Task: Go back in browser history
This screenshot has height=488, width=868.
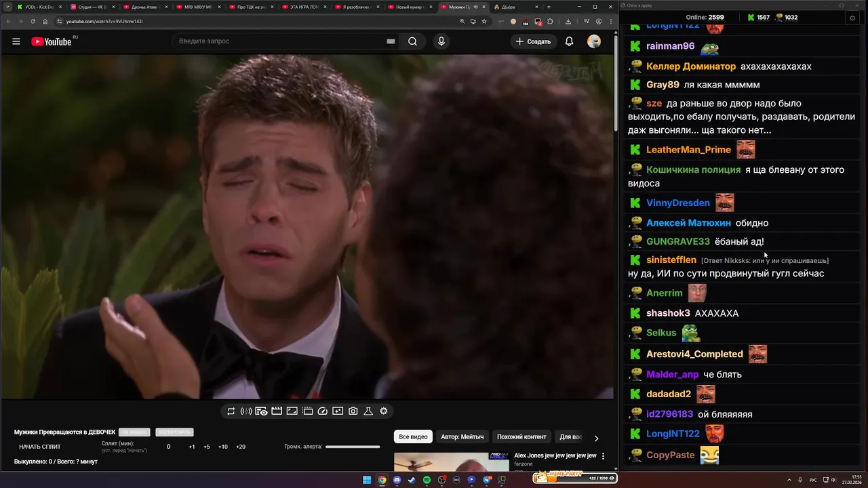Action: pyautogui.click(x=7, y=21)
